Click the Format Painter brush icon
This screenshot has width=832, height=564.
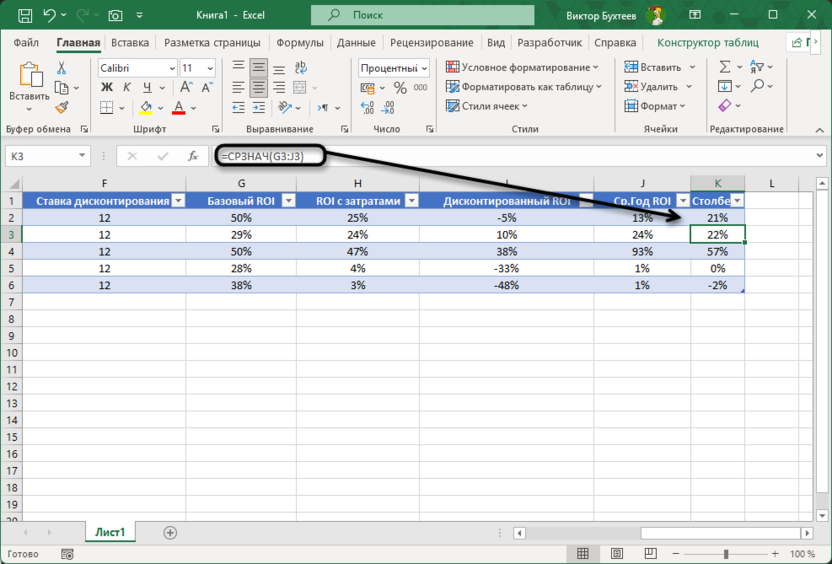[61, 107]
